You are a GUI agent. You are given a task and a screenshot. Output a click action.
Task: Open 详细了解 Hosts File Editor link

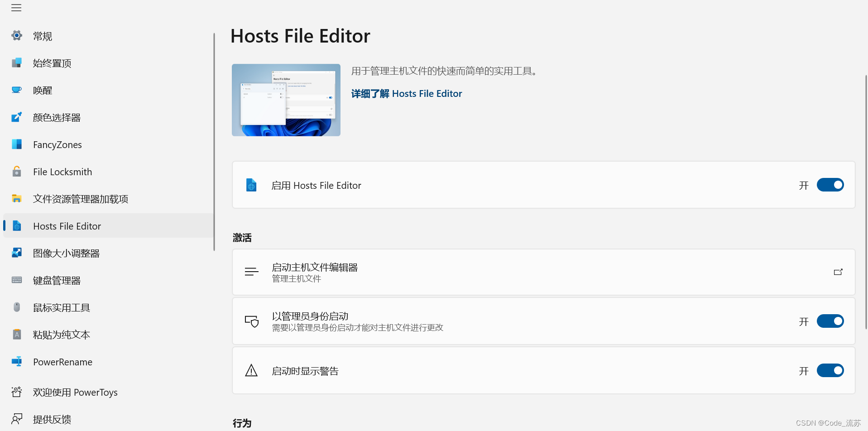[x=407, y=94]
